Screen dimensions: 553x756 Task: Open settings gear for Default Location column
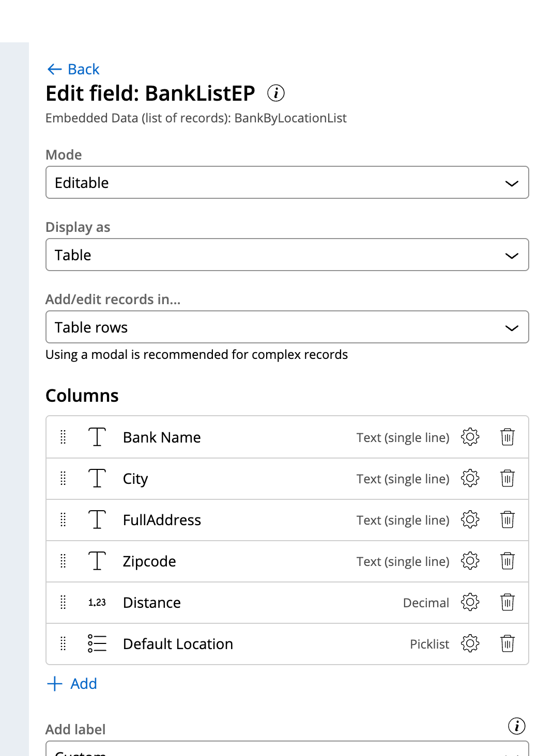point(470,643)
